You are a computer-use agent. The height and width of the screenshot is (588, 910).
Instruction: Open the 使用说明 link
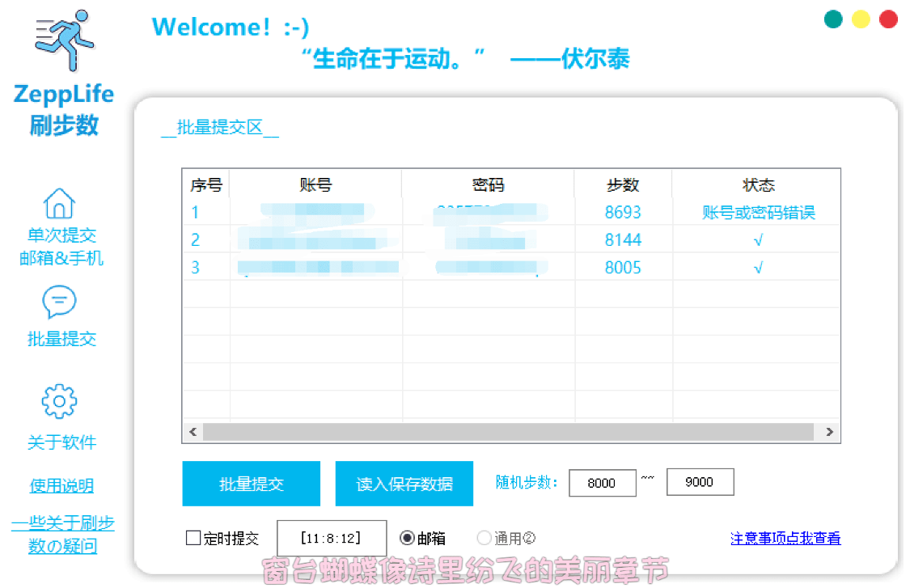tap(61, 485)
